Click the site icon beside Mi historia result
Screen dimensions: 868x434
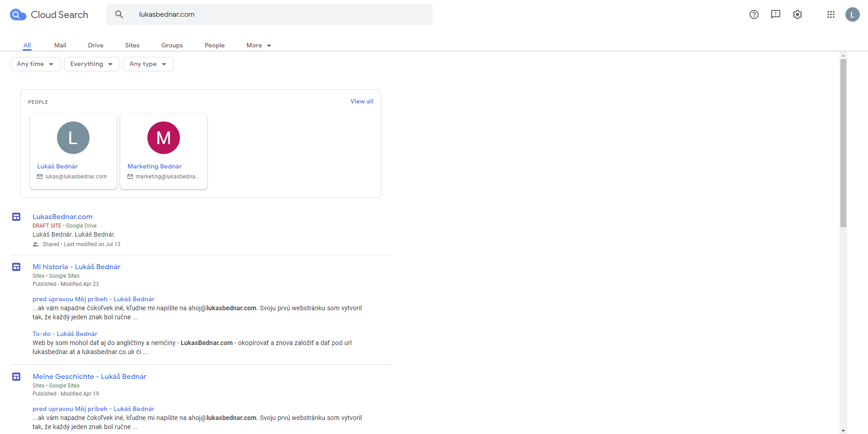coord(16,267)
